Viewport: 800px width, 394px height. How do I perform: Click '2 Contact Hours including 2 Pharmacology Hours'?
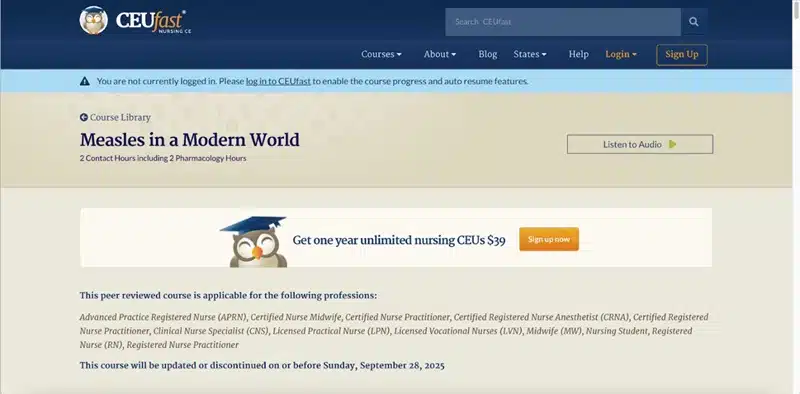tap(163, 158)
